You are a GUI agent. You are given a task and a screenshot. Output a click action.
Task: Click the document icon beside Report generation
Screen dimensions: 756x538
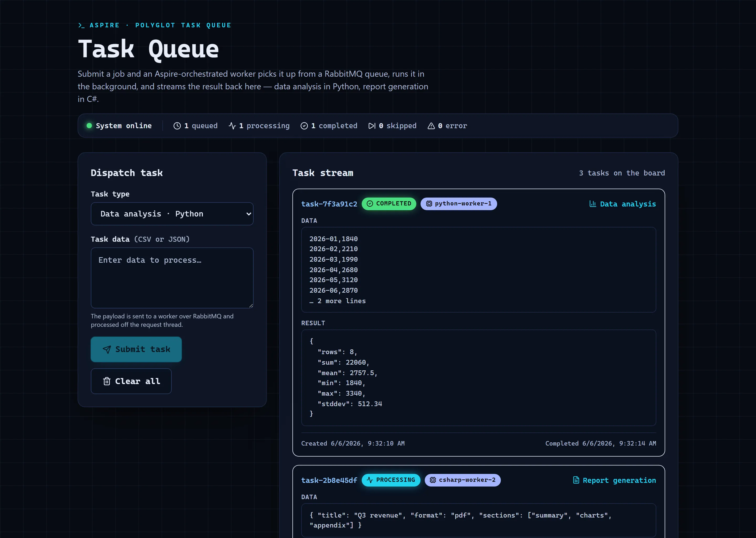click(576, 480)
